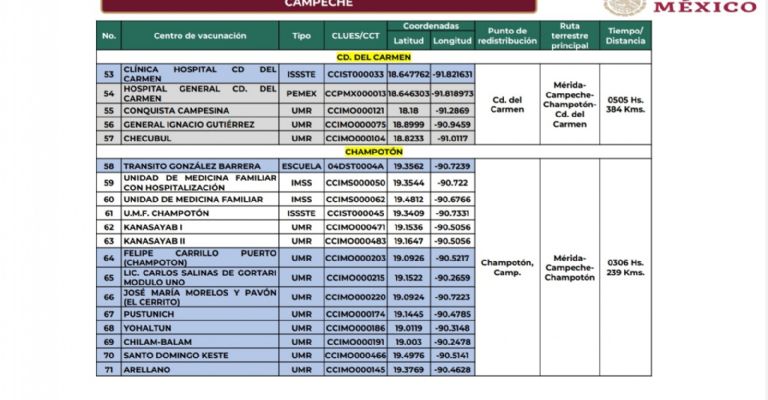Click latitude value '18.647762'
The width and height of the screenshot is (768, 400).
tap(408, 74)
